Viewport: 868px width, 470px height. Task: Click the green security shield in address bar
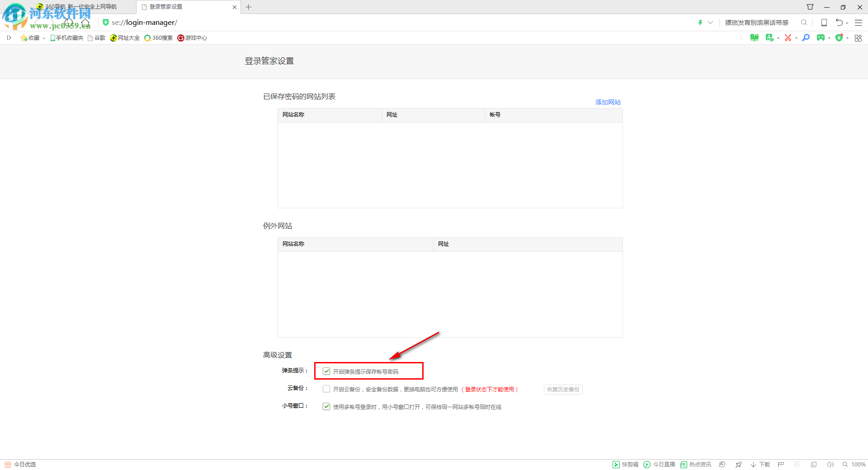[105, 23]
